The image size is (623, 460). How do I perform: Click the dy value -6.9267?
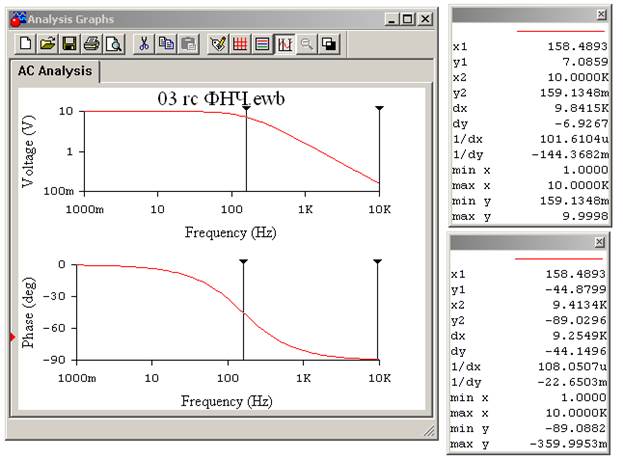coord(581,124)
